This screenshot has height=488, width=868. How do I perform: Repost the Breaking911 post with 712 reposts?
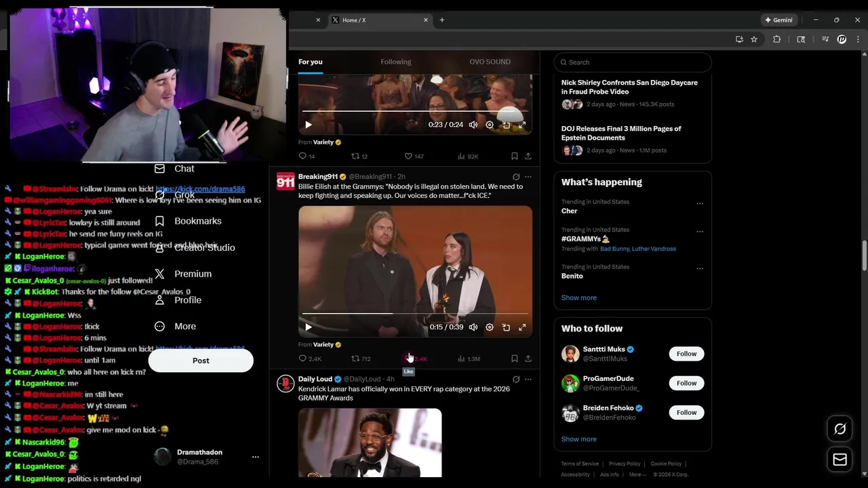361,359
